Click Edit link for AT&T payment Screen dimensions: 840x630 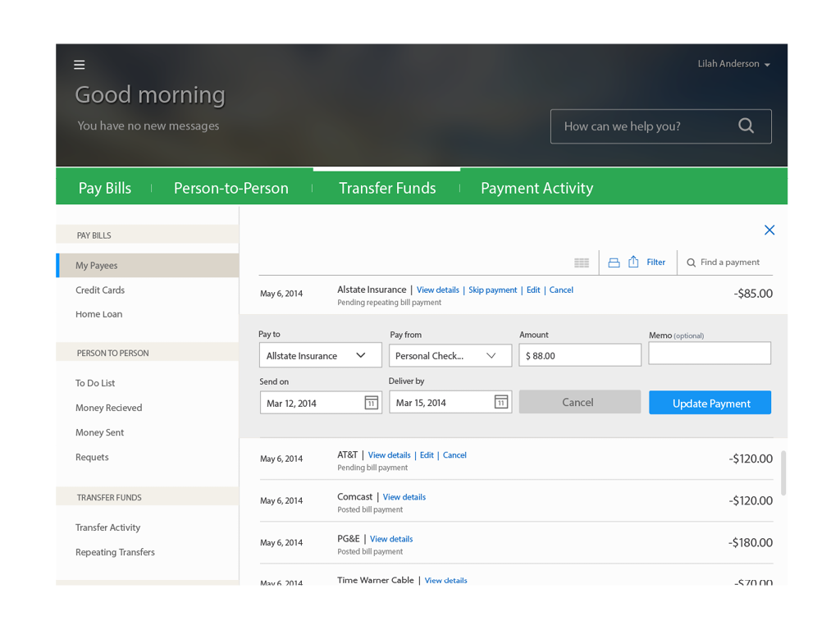[427, 454]
